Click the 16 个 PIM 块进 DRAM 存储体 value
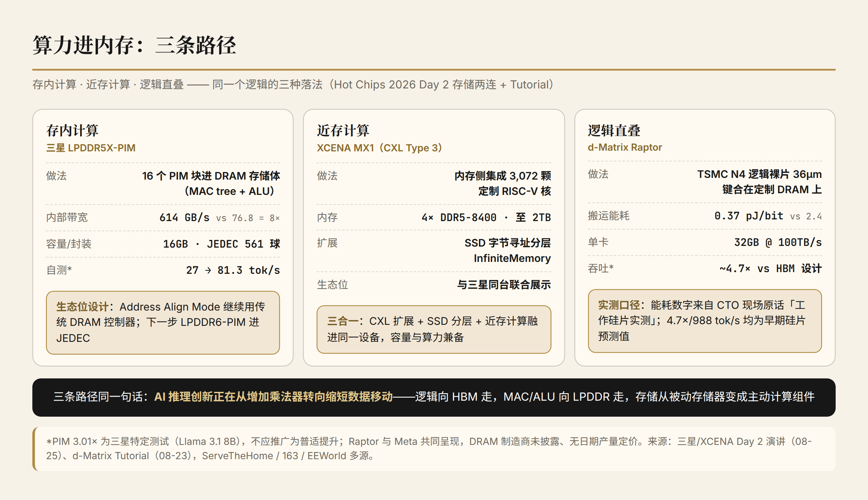This screenshot has height=500, width=868. point(211,176)
